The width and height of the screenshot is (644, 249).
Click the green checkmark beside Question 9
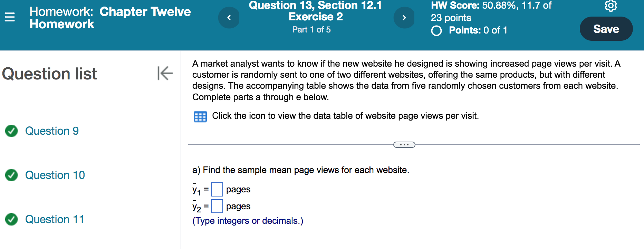click(x=11, y=131)
